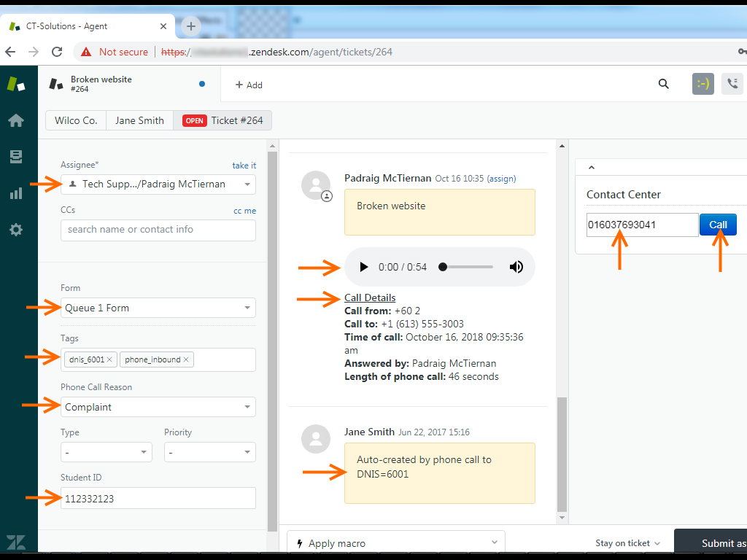Open the Type dropdown
This screenshot has height=560, width=747.
point(107,452)
